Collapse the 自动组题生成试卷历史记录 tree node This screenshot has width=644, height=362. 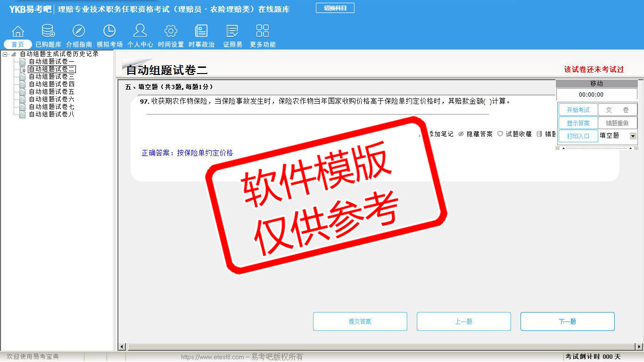point(5,54)
